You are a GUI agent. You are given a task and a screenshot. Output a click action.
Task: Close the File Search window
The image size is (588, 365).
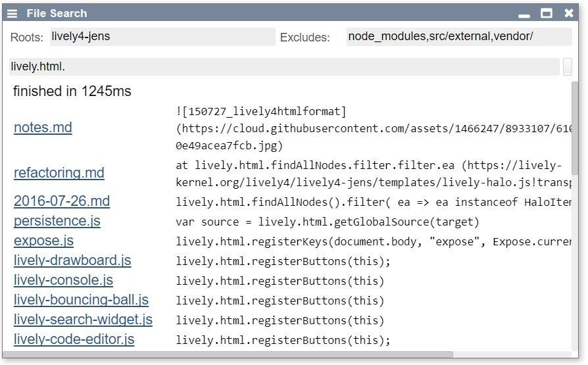click(569, 13)
